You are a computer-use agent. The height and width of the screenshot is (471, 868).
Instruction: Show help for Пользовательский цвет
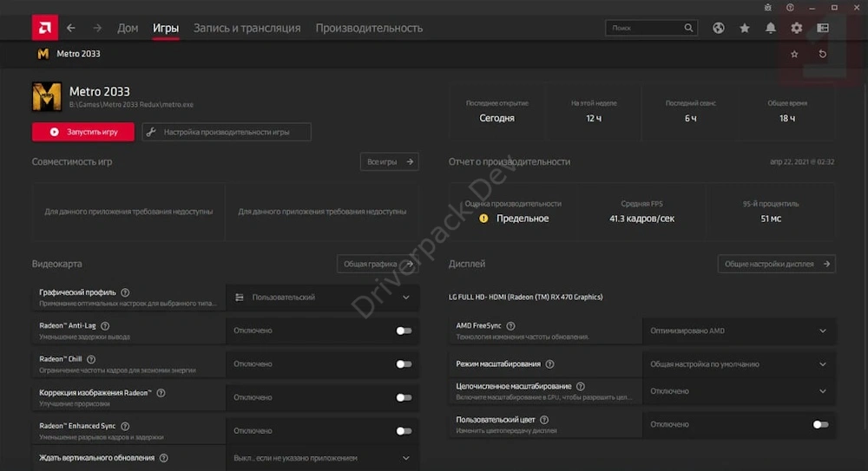pos(544,420)
